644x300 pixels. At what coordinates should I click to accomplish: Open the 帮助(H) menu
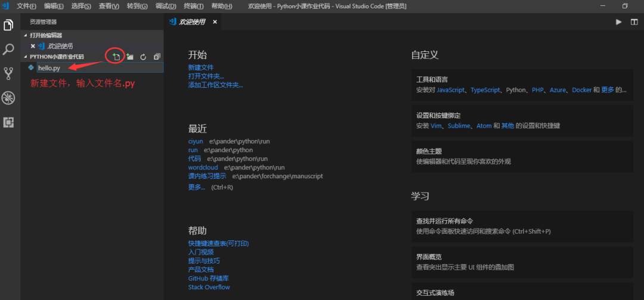click(x=221, y=6)
